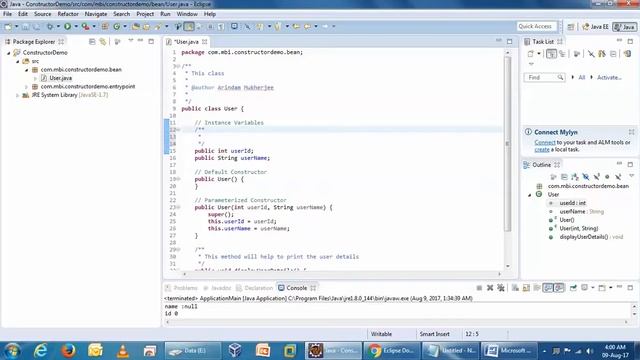Click the All filter link in Task List
Image resolution: width=640 pixels, height=360 pixels.
pyautogui.click(x=582, y=78)
